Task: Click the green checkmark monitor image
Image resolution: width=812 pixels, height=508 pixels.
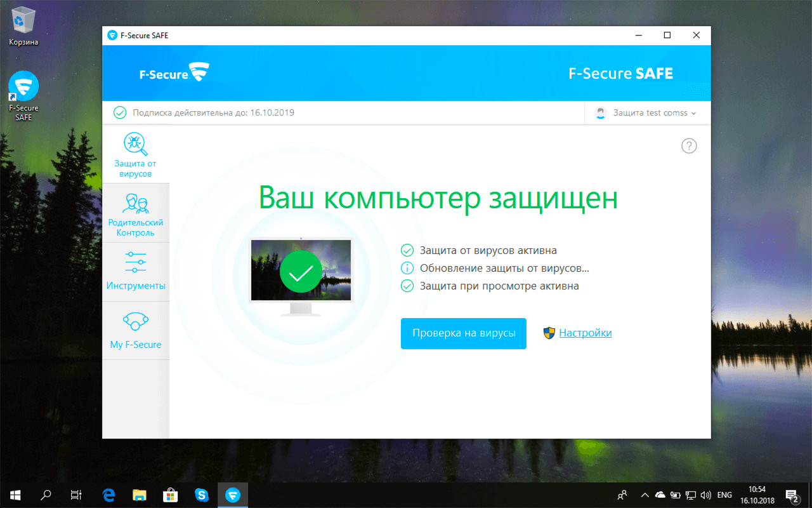Action: (301, 272)
